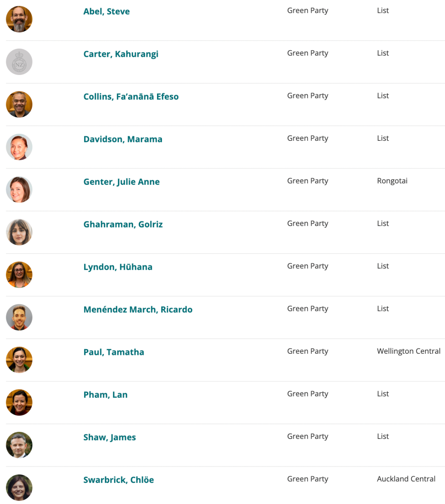Open the Ghahraman, Golriz link

coord(123,224)
